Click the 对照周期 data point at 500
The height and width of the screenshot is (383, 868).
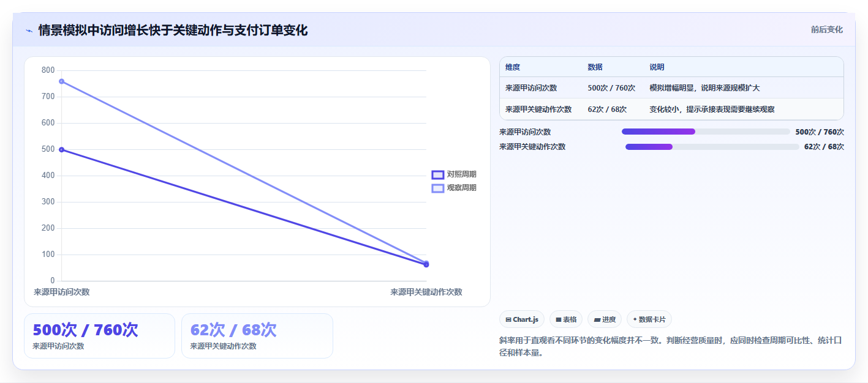coord(61,149)
